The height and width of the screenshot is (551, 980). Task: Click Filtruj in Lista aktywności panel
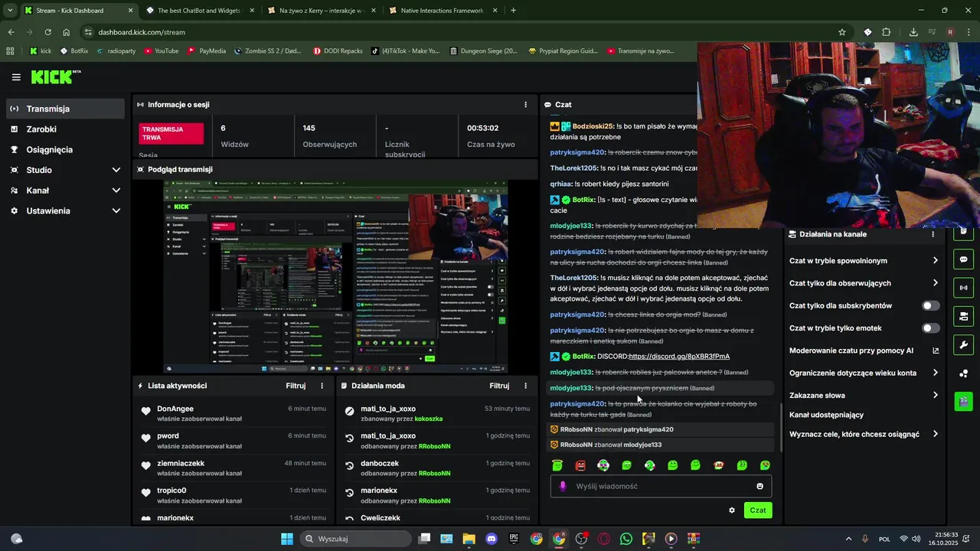[296, 386]
